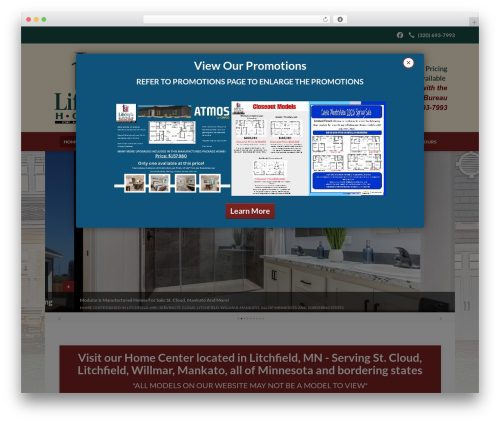Reload the page with the refresh icon
500x423 pixels.
[x=325, y=19]
